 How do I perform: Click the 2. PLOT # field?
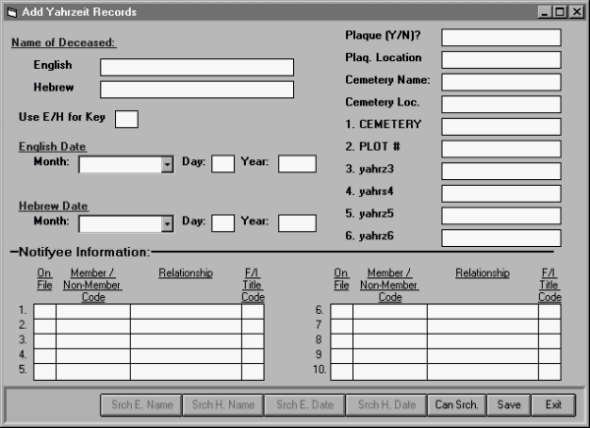pyautogui.click(x=501, y=149)
